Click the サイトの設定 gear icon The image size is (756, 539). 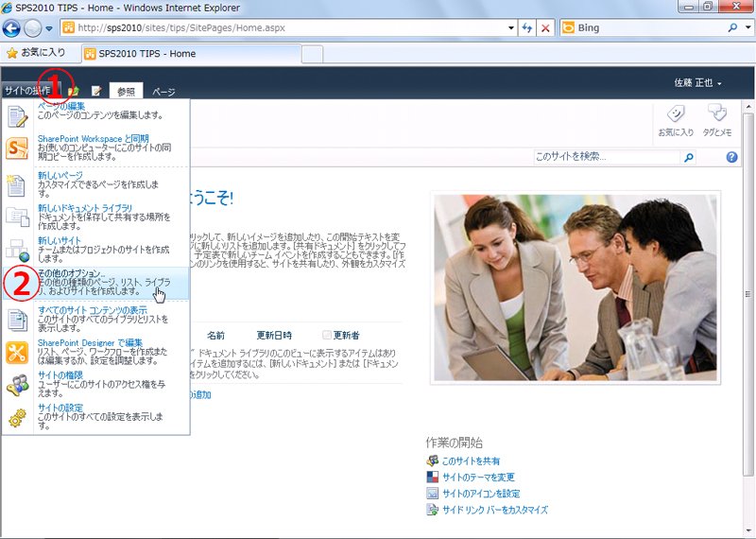pyautogui.click(x=17, y=418)
